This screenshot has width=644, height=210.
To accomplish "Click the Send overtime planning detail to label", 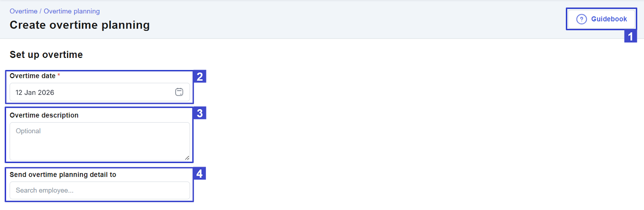I will coord(63,175).
